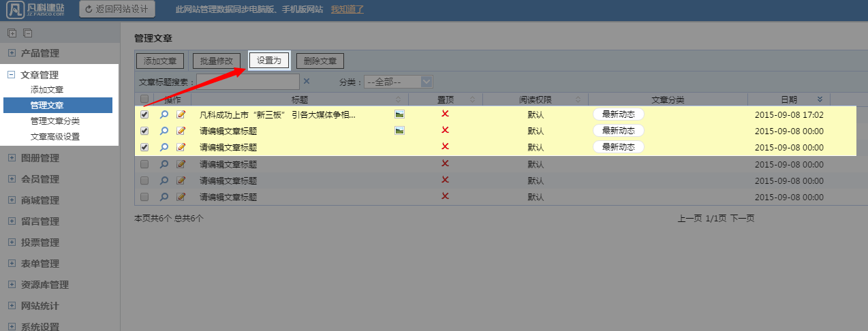Select 管理文章分类 in the sidebar
868x331 pixels.
point(55,121)
